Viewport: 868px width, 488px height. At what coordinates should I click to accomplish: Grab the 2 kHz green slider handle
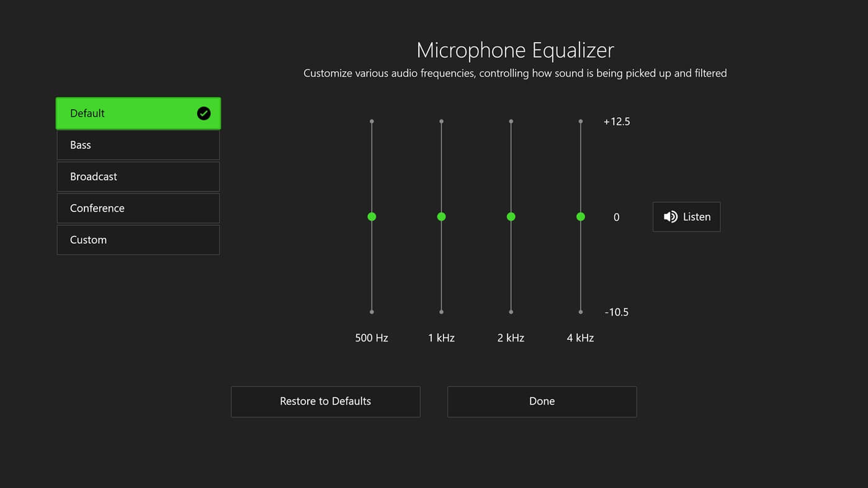click(511, 216)
